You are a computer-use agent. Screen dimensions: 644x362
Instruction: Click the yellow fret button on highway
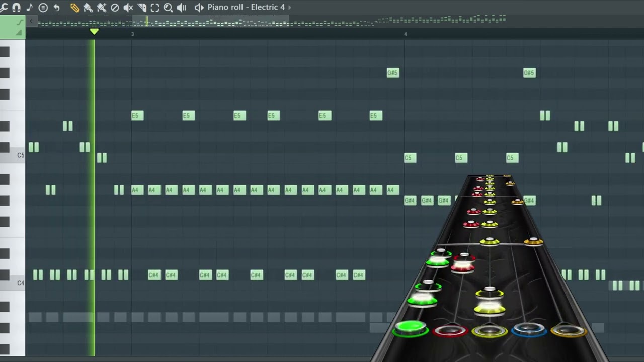pyautogui.click(x=490, y=331)
